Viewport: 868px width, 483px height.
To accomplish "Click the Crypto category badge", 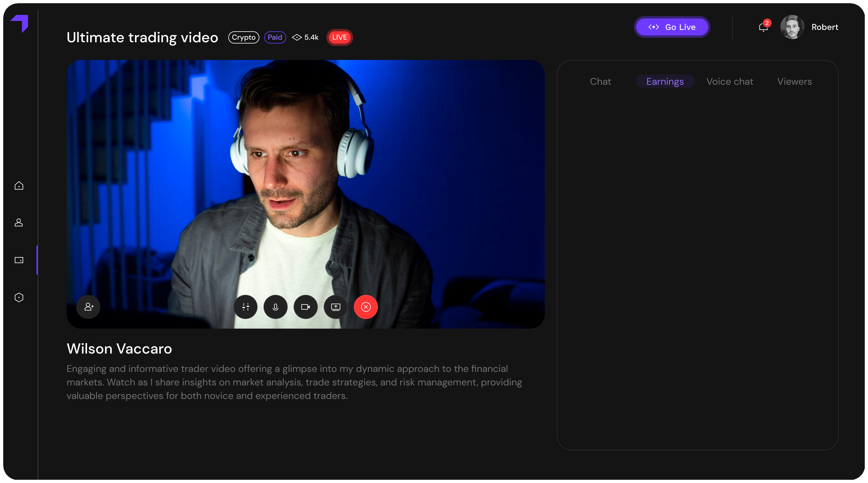I will tap(243, 37).
